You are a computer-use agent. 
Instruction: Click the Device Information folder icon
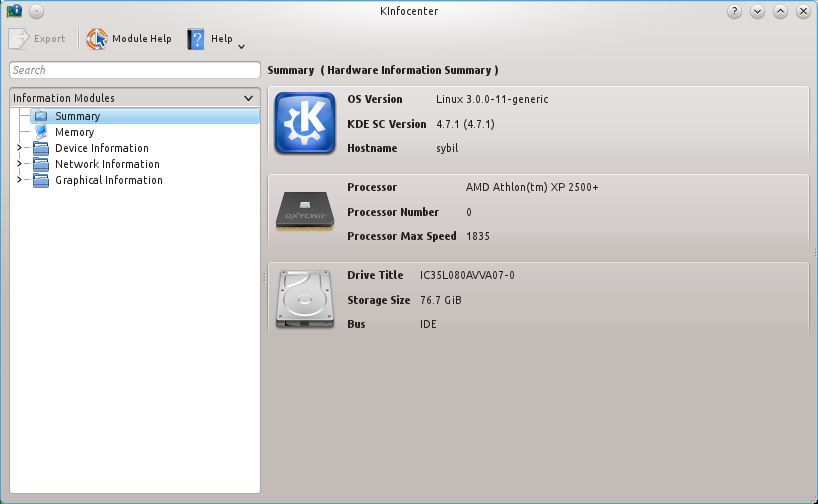[x=41, y=148]
